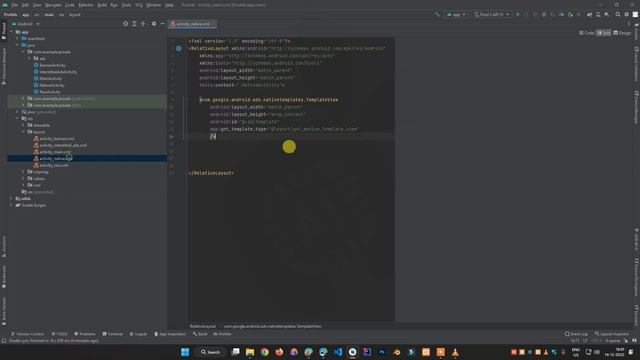The width and height of the screenshot is (640, 360).
Task: Open the TODO tool window
Action: pos(60,334)
